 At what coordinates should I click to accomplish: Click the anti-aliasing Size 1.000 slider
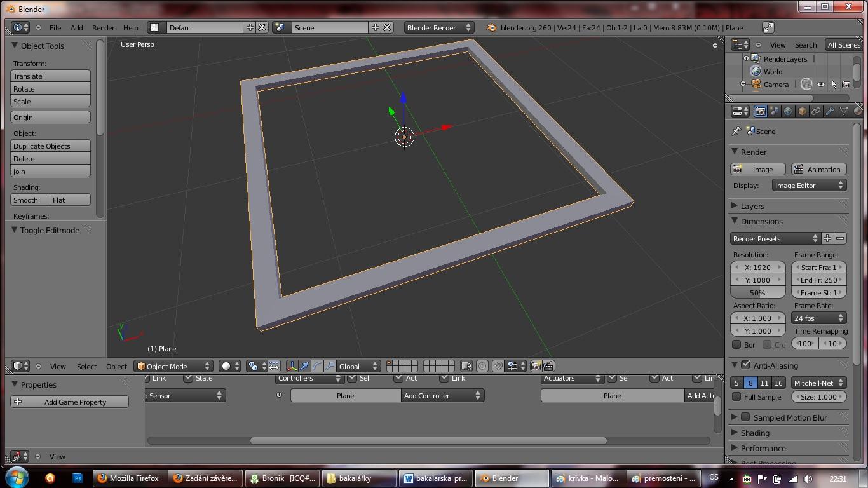tap(818, 397)
